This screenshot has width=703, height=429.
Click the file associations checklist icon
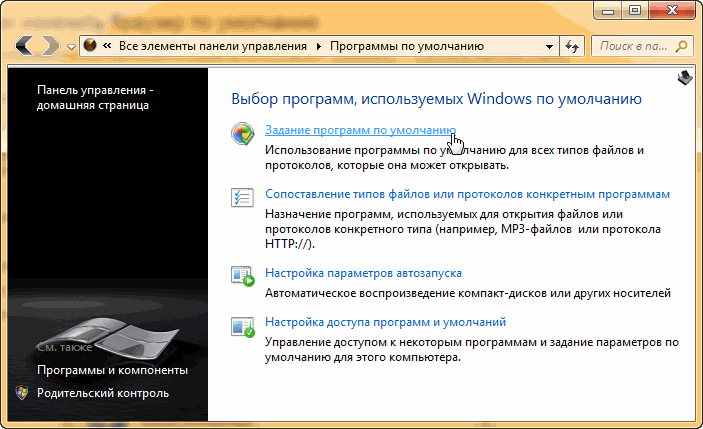tap(242, 197)
